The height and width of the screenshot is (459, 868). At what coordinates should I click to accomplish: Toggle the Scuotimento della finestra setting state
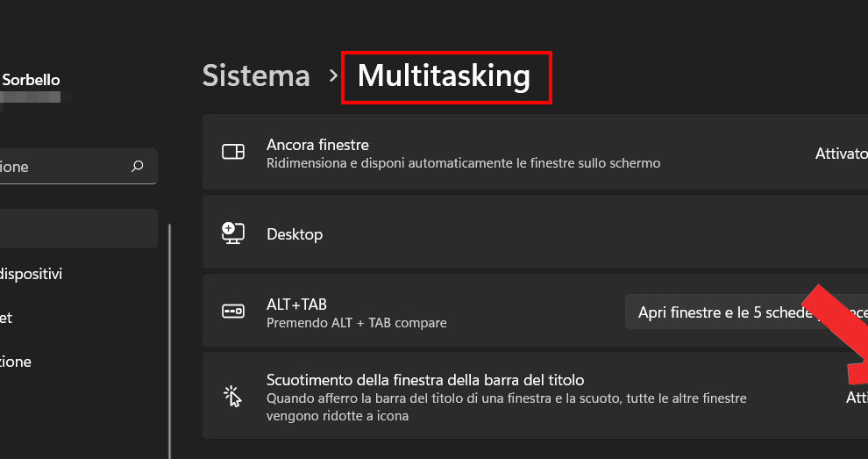point(856,397)
